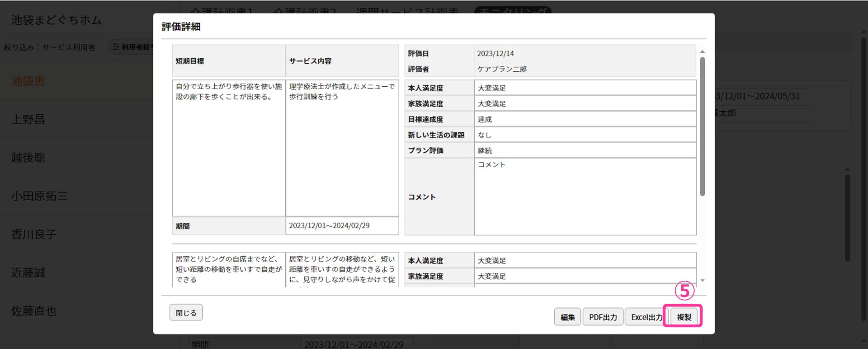Select 香川良子 in the user list
This screenshot has height=349, width=868.
34,234
